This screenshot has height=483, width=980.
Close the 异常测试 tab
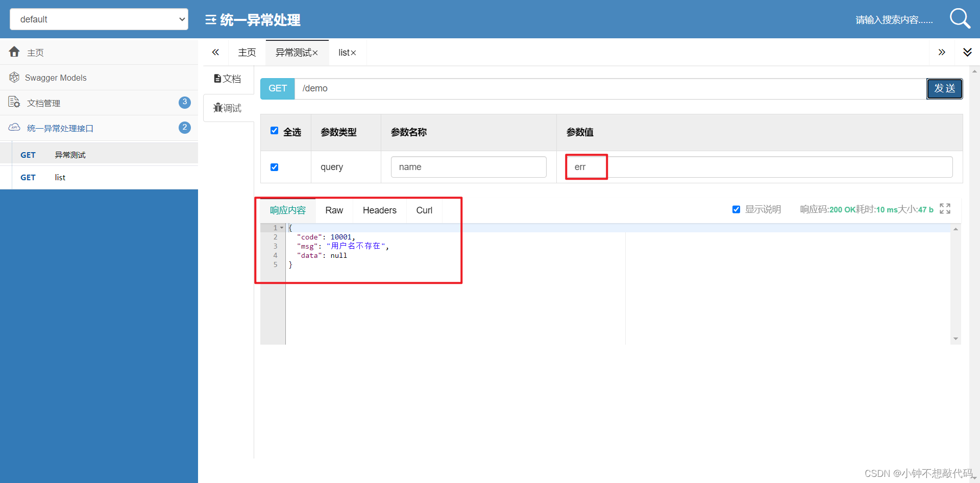[315, 53]
